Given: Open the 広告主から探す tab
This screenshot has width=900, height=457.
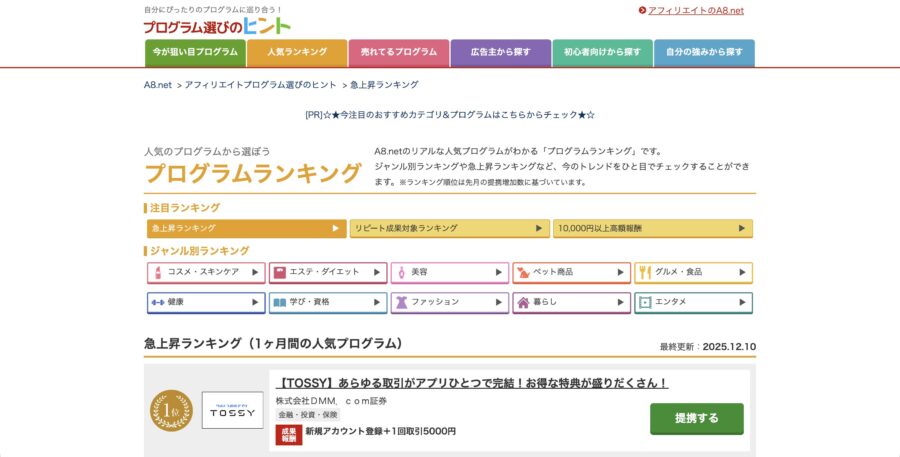Looking at the screenshot, I should coord(501,53).
